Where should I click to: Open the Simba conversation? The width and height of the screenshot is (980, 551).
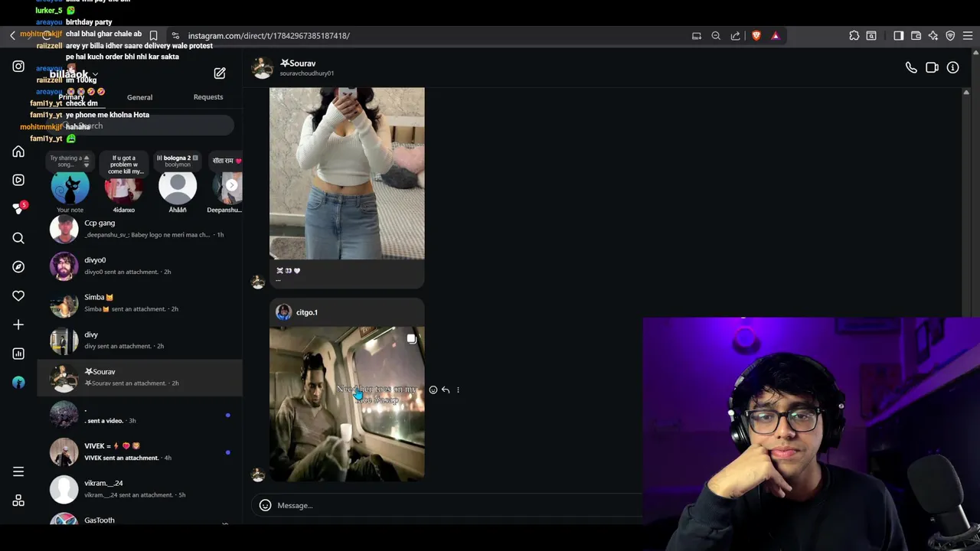pos(139,303)
